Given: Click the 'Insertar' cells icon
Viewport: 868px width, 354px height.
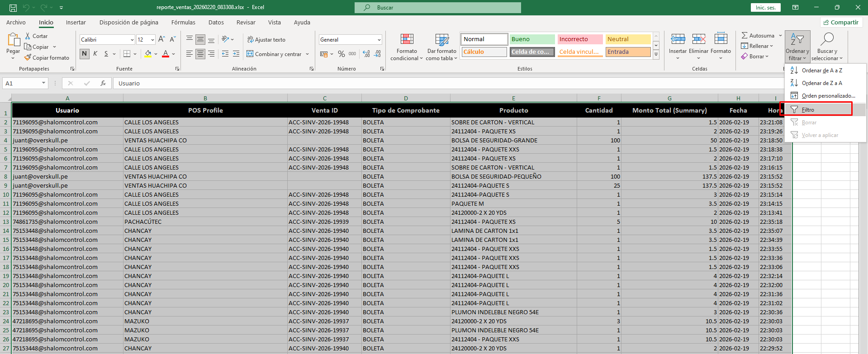Looking at the screenshot, I should click(678, 39).
